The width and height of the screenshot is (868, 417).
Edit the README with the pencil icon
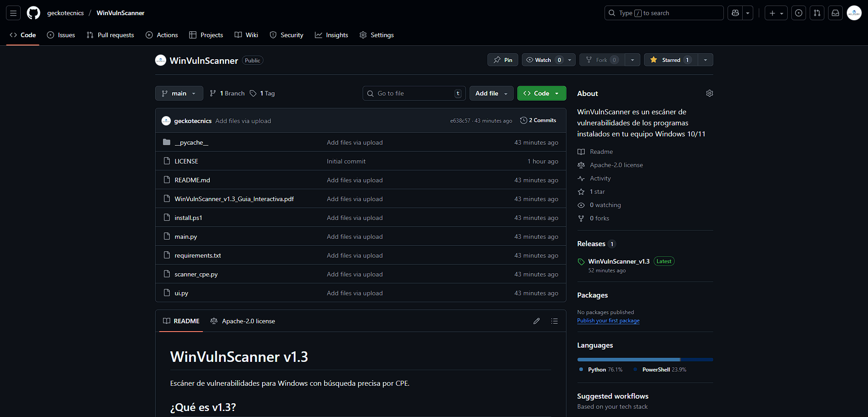pyautogui.click(x=537, y=321)
